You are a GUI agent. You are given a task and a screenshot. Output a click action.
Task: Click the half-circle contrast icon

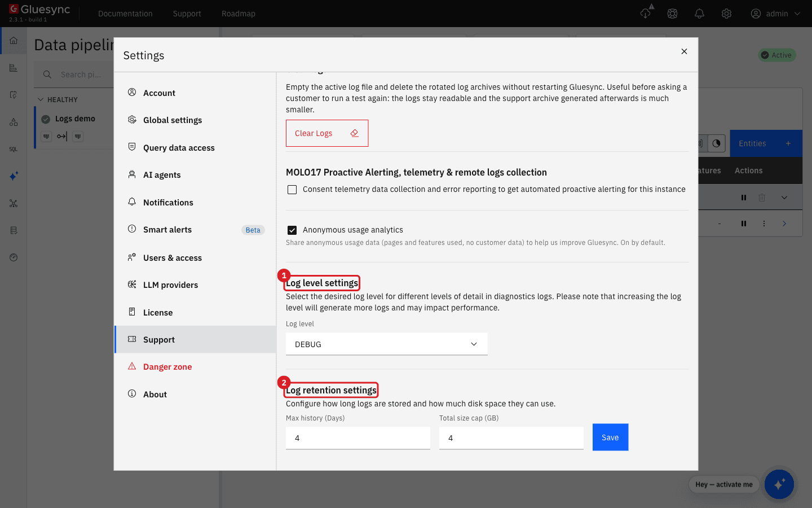pos(716,143)
